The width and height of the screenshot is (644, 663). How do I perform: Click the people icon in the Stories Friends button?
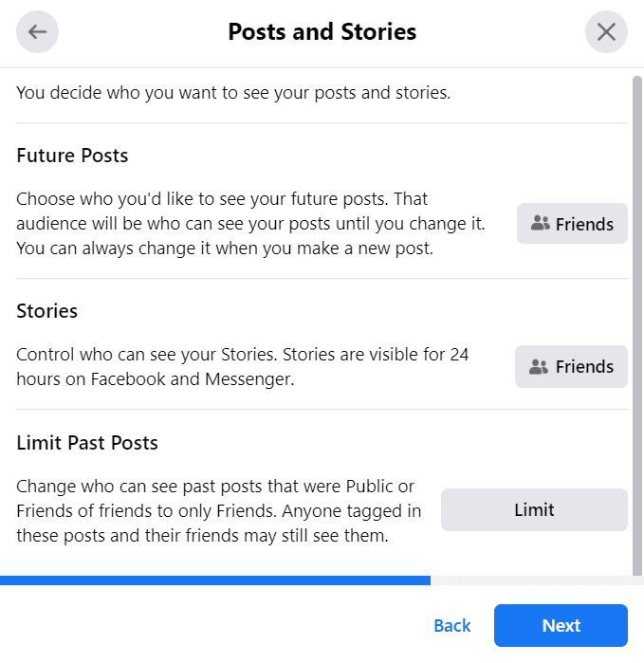click(539, 367)
